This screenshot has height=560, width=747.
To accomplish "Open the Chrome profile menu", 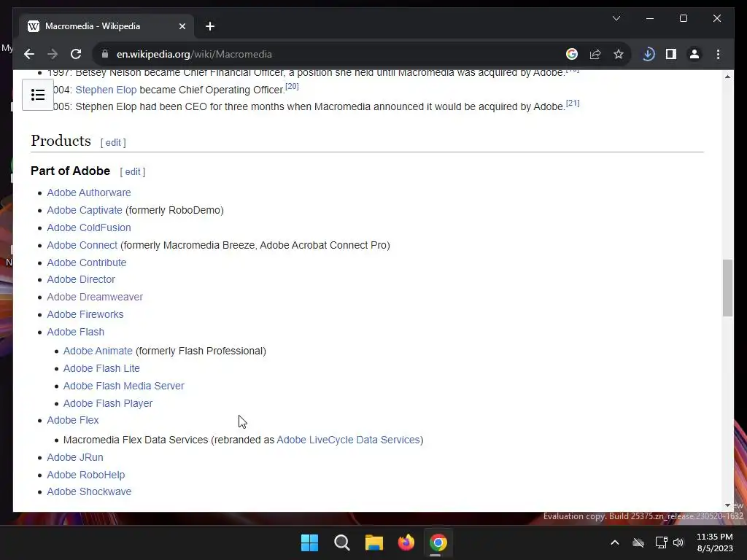I will click(694, 54).
